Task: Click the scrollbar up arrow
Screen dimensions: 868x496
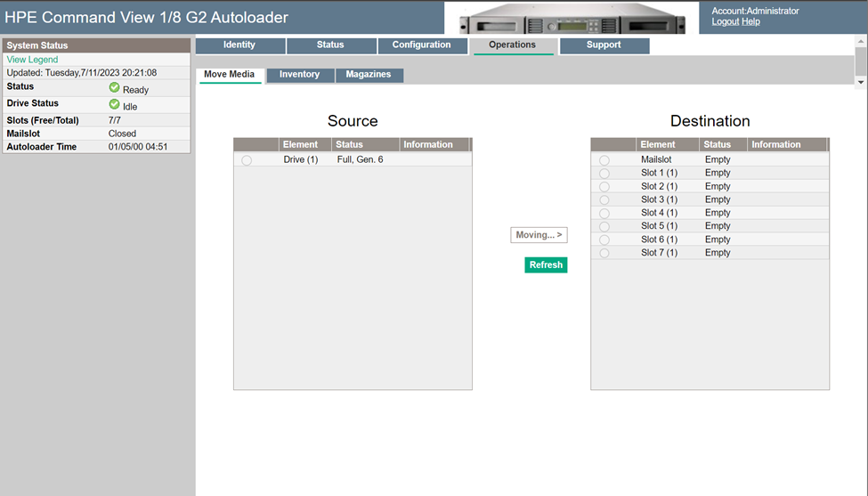Action: point(860,42)
